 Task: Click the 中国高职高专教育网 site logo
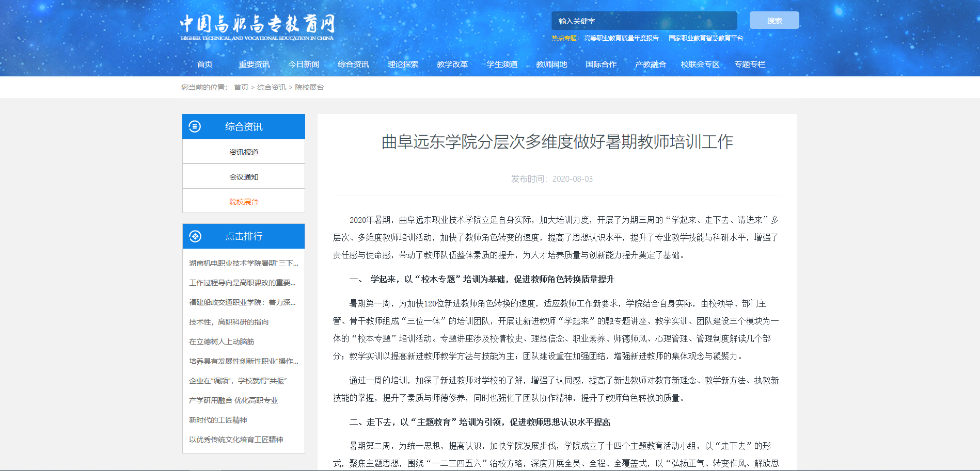257,27
